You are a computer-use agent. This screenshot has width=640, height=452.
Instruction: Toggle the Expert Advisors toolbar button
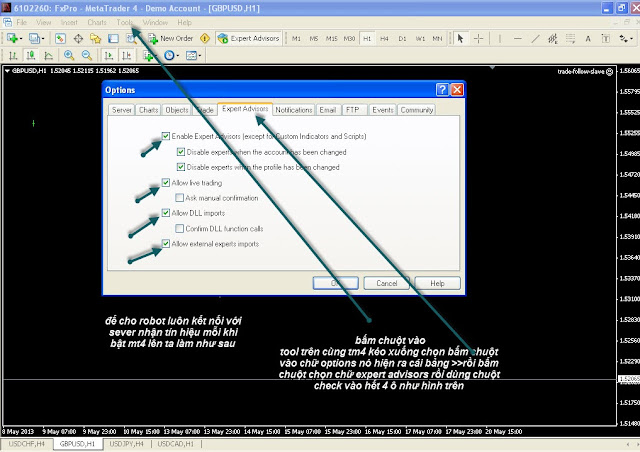[x=249, y=38]
